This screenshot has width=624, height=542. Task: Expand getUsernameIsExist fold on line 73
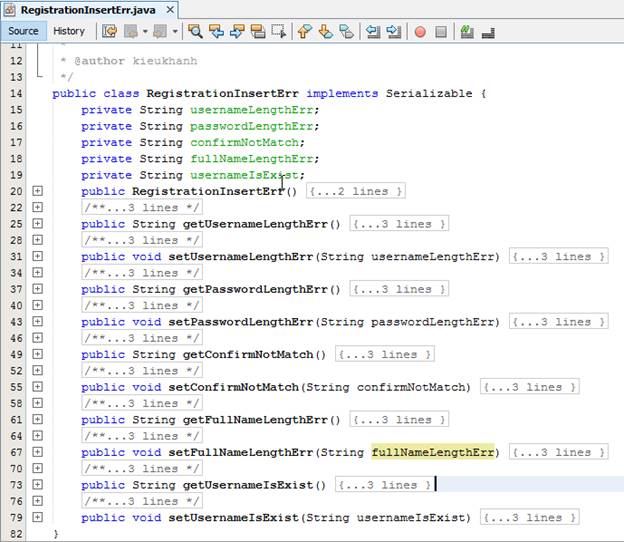[37, 485]
